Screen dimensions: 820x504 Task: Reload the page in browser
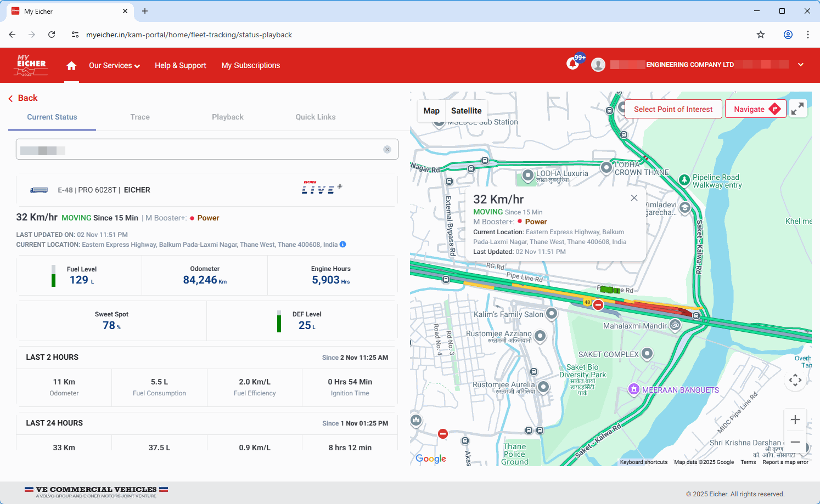[52, 35]
